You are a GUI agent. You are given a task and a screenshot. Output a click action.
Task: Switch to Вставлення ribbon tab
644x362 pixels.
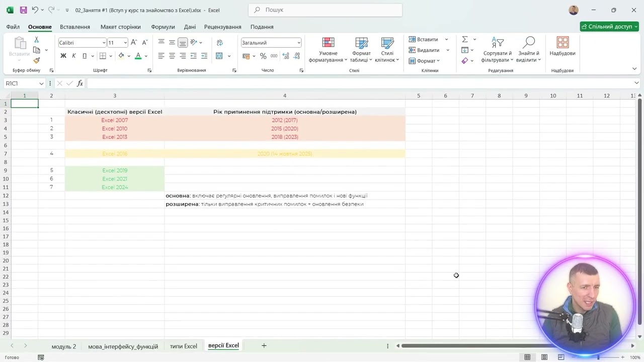pyautogui.click(x=75, y=27)
